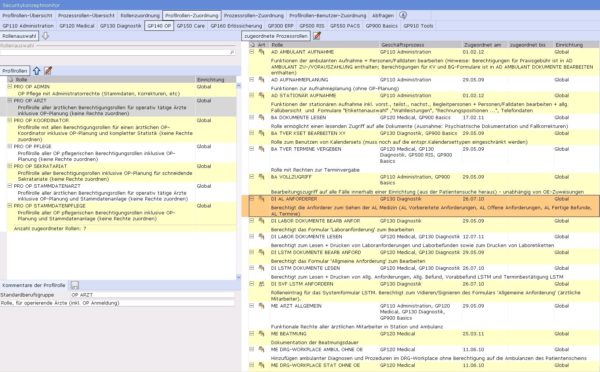Click the role icon of AD AMBULANT AUFNAHME

261,52
